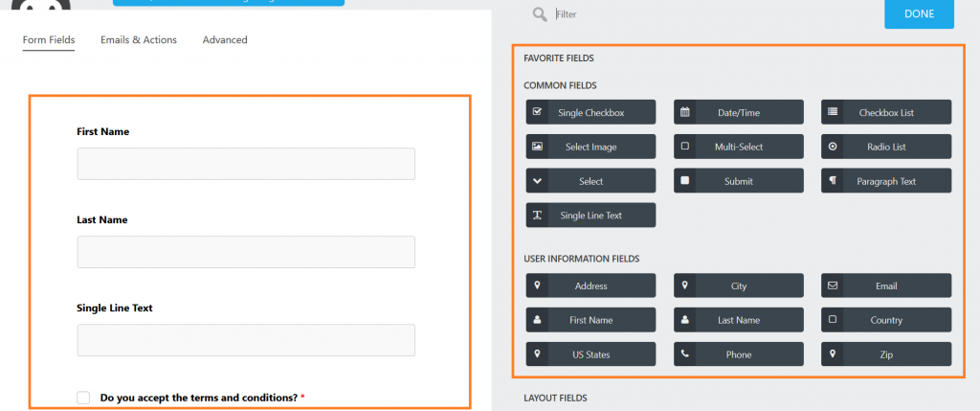
Task: Select the Select Image picture icon
Action: [x=537, y=147]
